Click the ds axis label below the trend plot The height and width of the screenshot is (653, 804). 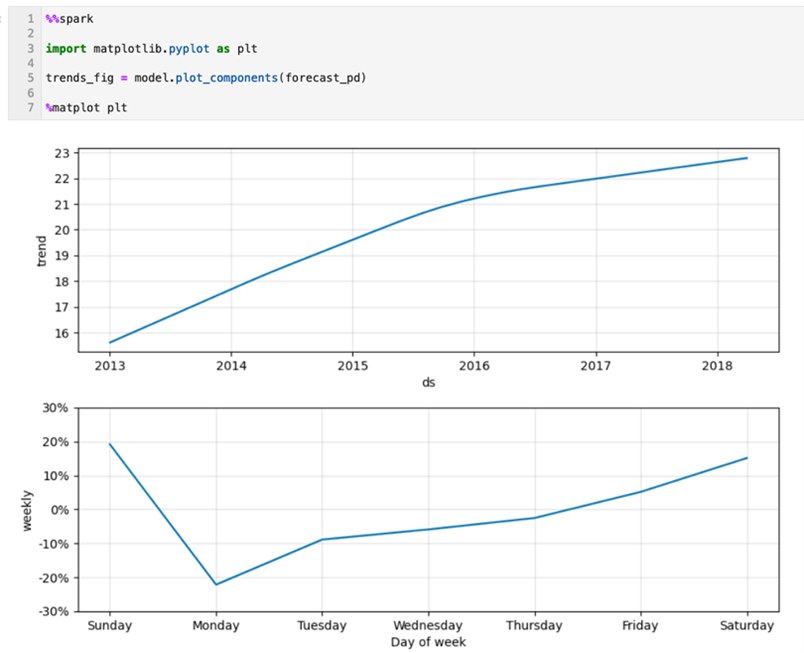pyautogui.click(x=428, y=382)
